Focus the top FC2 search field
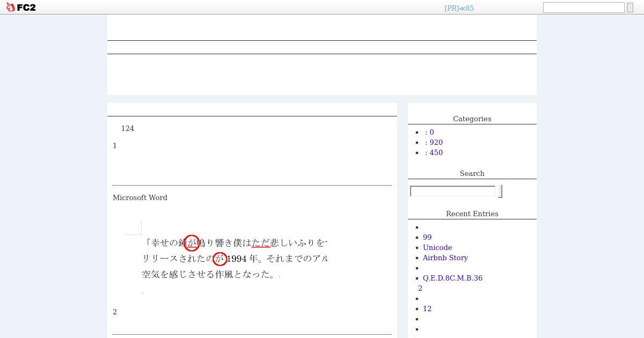Screen dimensions: 644x338 click(583, 8)
